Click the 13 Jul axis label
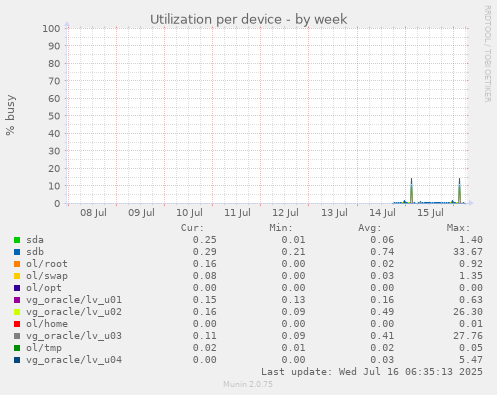The image size is (497, 395). (334, 213)
